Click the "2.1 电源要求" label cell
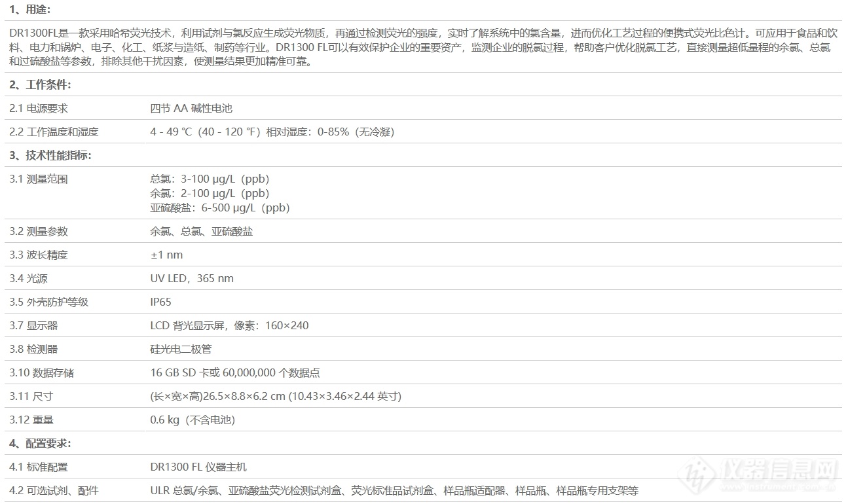Screen dimensions: 848x504 tap(39, 108)
